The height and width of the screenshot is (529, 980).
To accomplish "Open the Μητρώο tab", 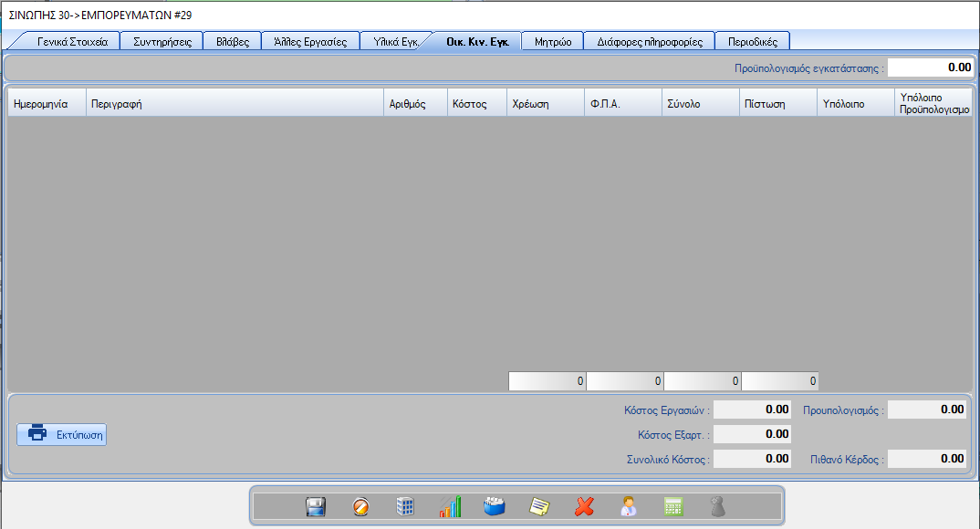I will coord(552,42).
